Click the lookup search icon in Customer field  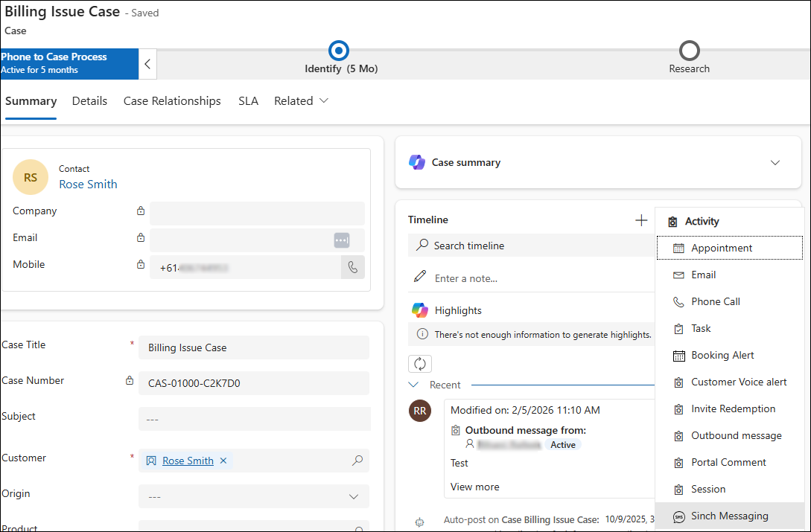tap(357, 460)
